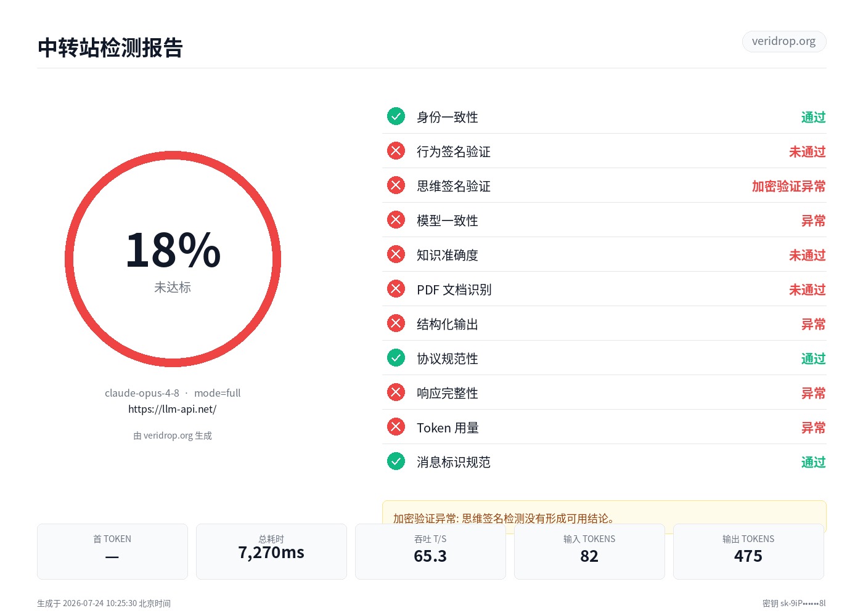The height and width of the screenshot is (616, 863).
Task: Click the red cross icon beside 模型一致性
Action: (x=396, y=220)
